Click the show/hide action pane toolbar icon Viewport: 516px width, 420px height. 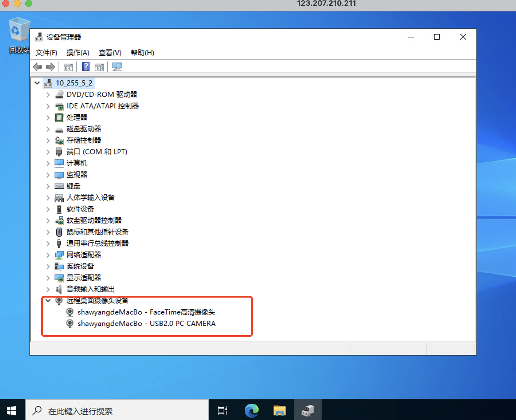tap(99, 67)
